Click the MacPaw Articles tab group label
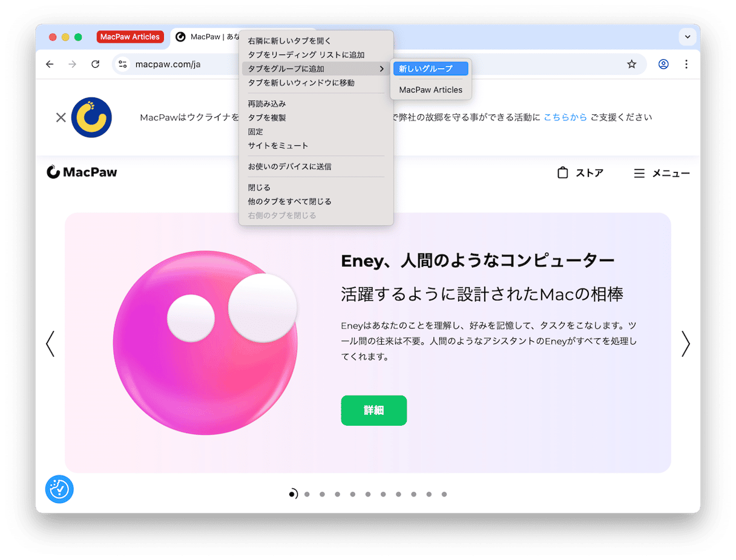The height and width of the screenshot is (560, 736). click(x=130, y=37)
